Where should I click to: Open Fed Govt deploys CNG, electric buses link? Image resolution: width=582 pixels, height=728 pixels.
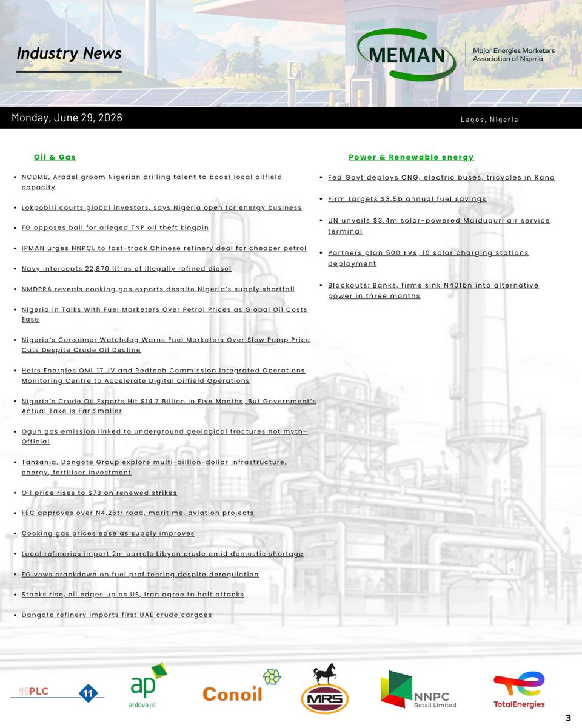click(441, 177)
